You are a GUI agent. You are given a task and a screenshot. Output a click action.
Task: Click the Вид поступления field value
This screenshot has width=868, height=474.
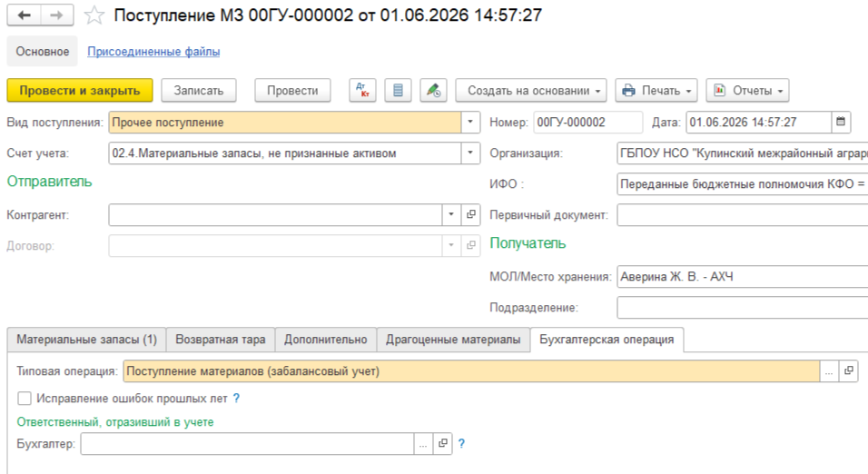pyautogui.click(x=284, y=122)
